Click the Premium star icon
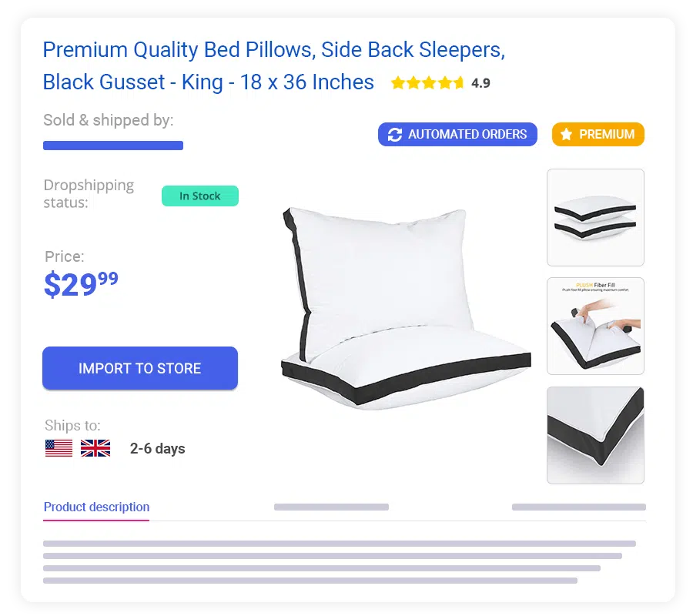 (x=566, y=134)
